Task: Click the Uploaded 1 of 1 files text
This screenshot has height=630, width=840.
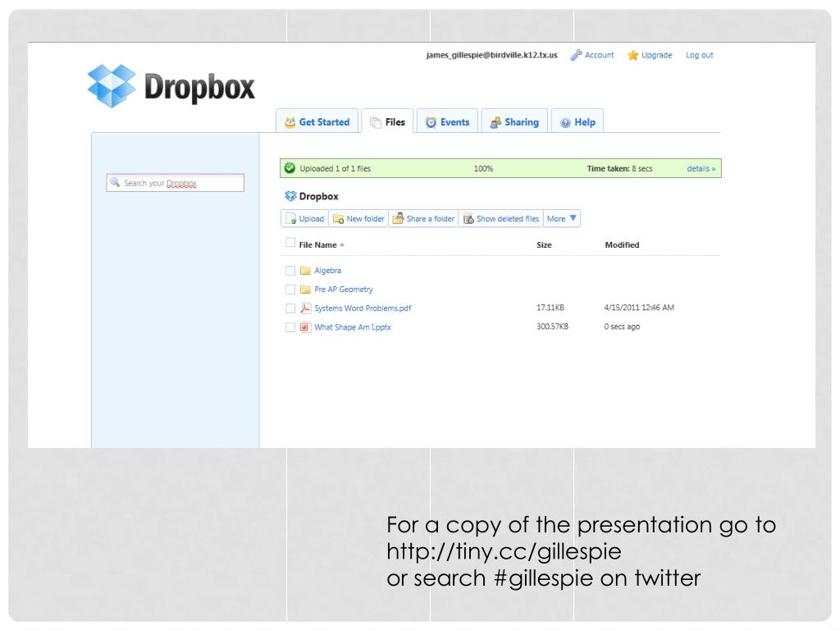Action: point(336,168)
